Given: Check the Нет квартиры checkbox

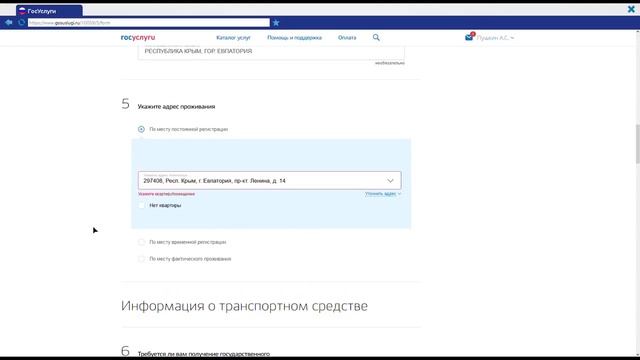Looking at the screenshot, I should click(x=142, y=205).
